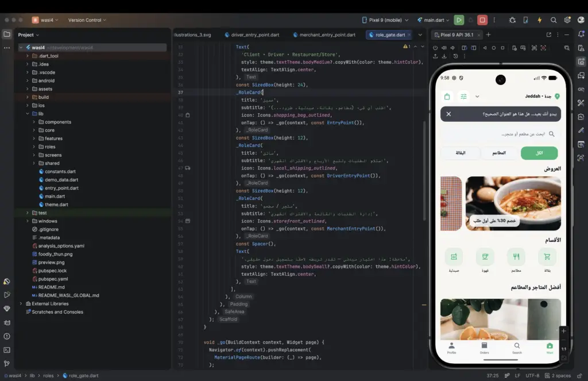Select the 'المطاعم' filter chip in app

[499, 153]
